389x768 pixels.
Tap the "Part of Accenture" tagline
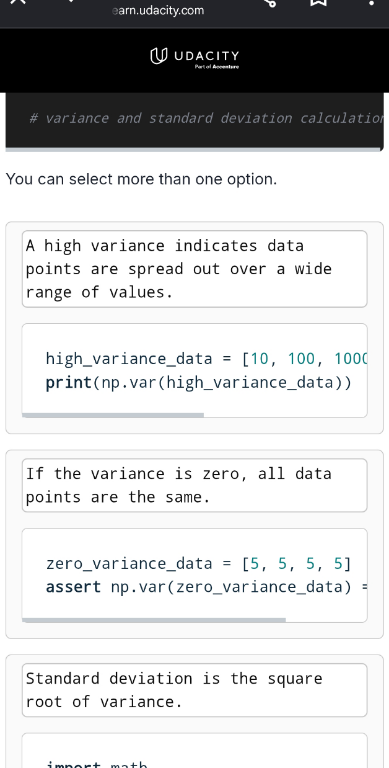[217, 67]
